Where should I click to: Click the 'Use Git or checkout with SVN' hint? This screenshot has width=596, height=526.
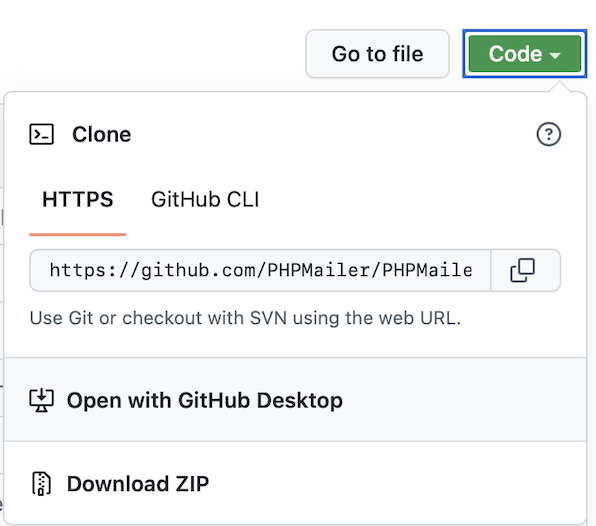(245, 318)
